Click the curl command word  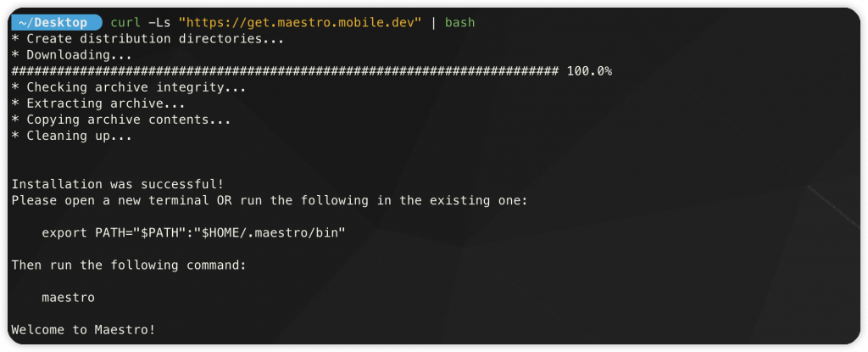pyautogui.click(x=125, y=23)
